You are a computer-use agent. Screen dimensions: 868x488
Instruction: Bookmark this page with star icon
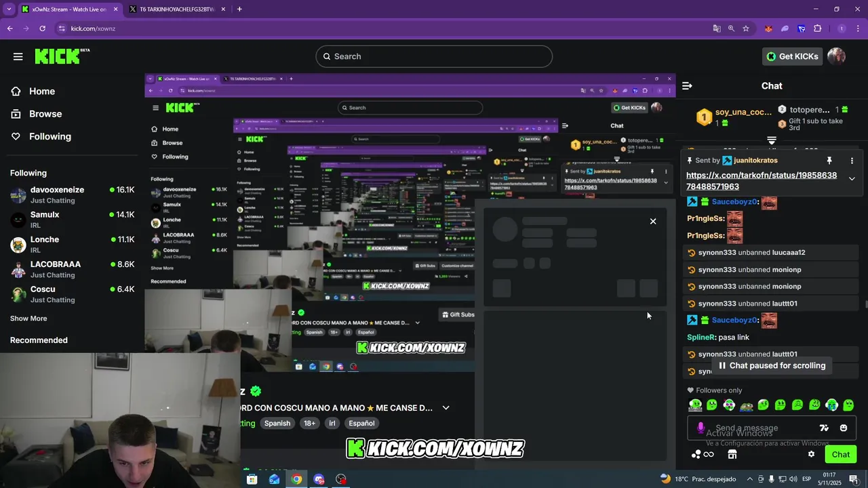point(746,28)
